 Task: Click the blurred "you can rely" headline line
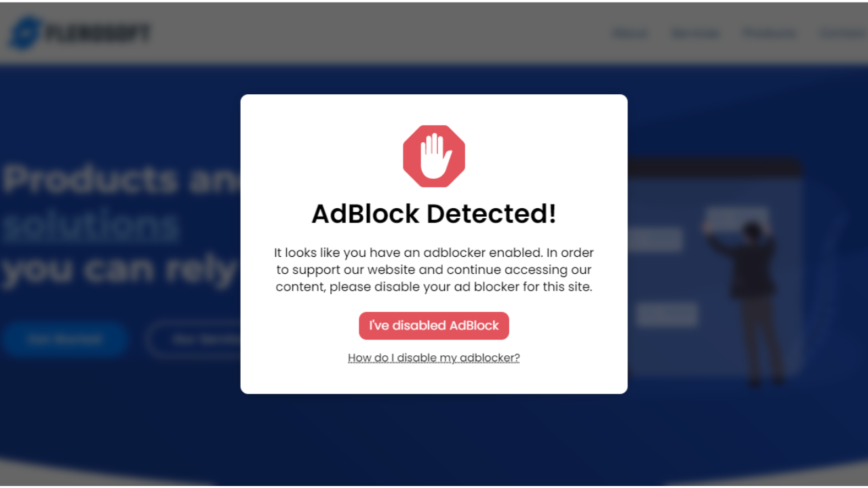(119, 270)
